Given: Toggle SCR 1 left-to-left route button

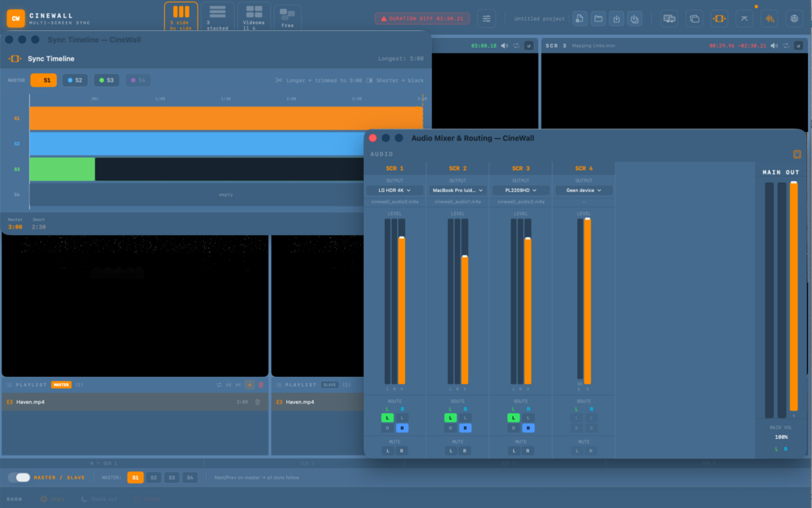Looking at the screenshot, I should (x=387, y=418).
